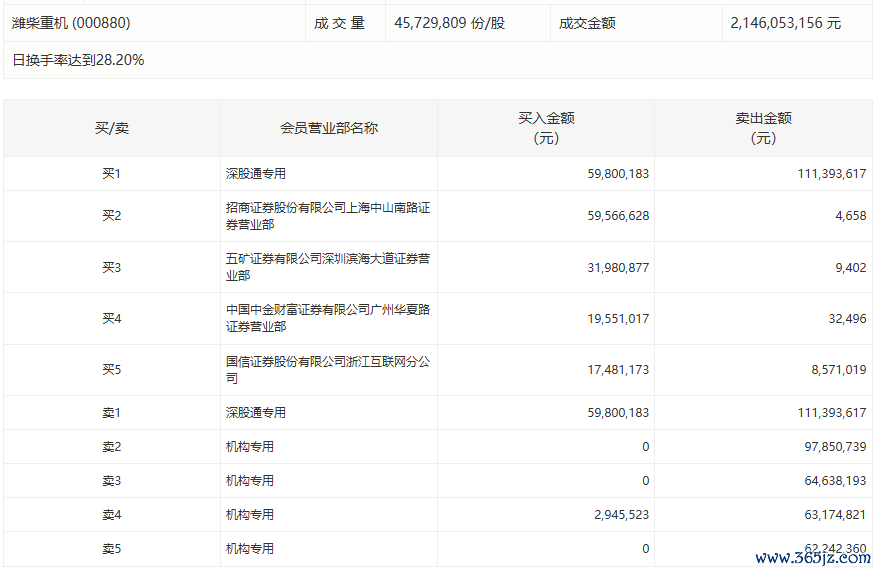The height and width of the screenshot is (573, 878).
Task: Click the 成交金额 label cell
Action: (587, 22)
